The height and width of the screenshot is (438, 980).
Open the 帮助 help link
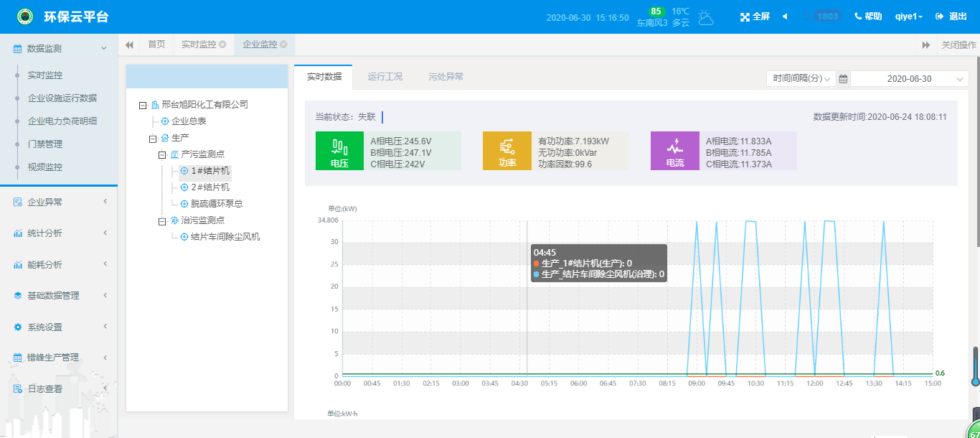(x=868, y=17)
